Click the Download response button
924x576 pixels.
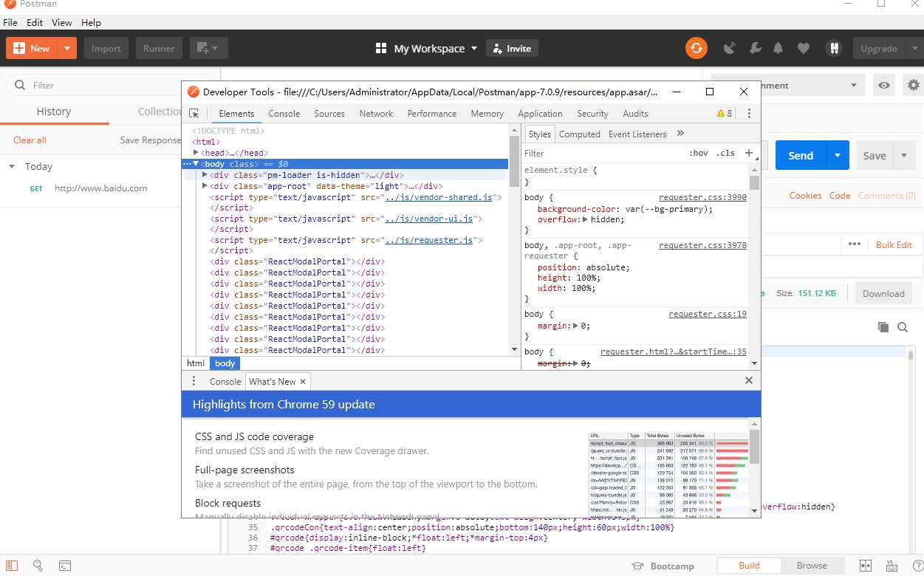[883, 293]
